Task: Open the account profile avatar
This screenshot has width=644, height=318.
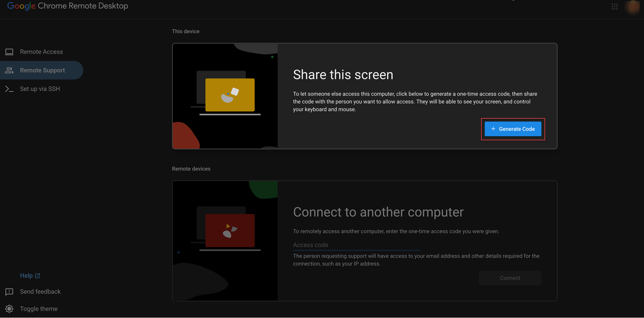Action: pyautogui.click(x=633, y=7)
